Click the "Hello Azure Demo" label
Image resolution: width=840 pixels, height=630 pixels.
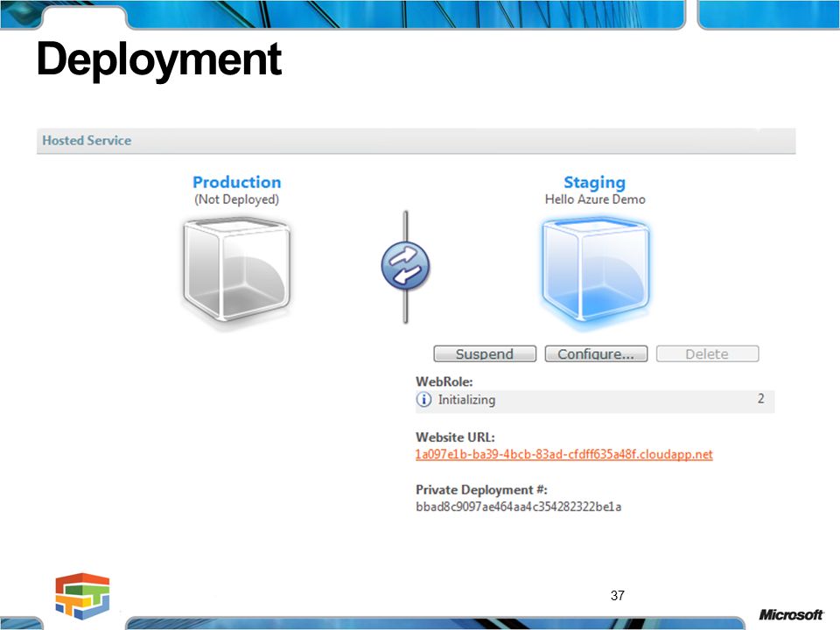595,199
